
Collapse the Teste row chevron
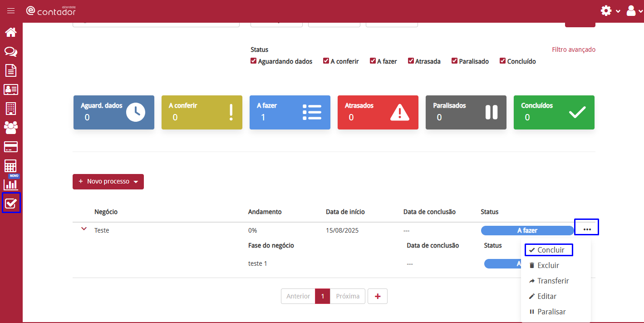[x=84, y=229]
